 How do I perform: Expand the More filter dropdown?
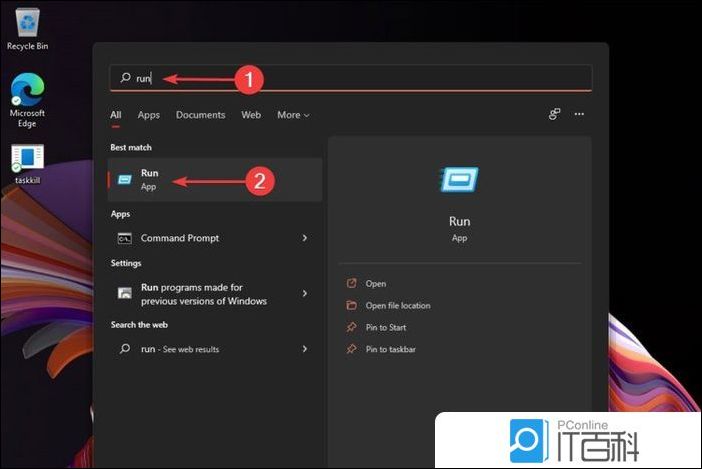point(293,115)
